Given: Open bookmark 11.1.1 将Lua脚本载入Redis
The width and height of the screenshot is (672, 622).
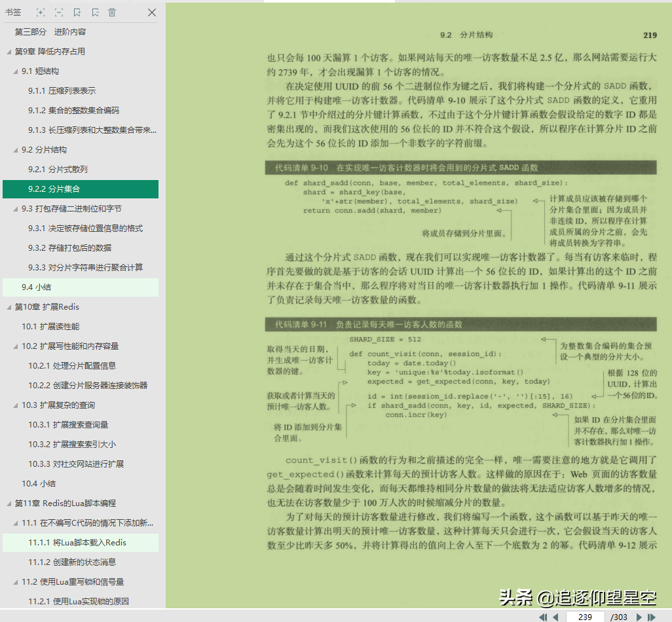Looking at the screenshot, I should click(81, 543).
